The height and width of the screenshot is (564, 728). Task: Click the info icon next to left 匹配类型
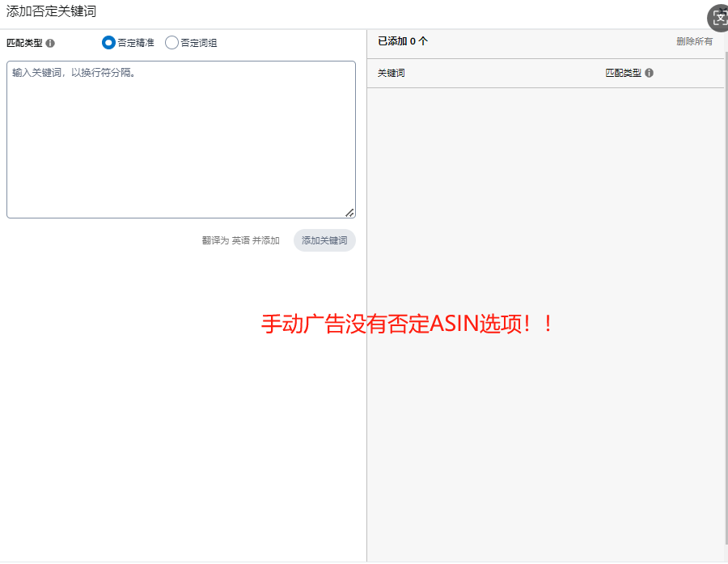(x=50, y=43)
